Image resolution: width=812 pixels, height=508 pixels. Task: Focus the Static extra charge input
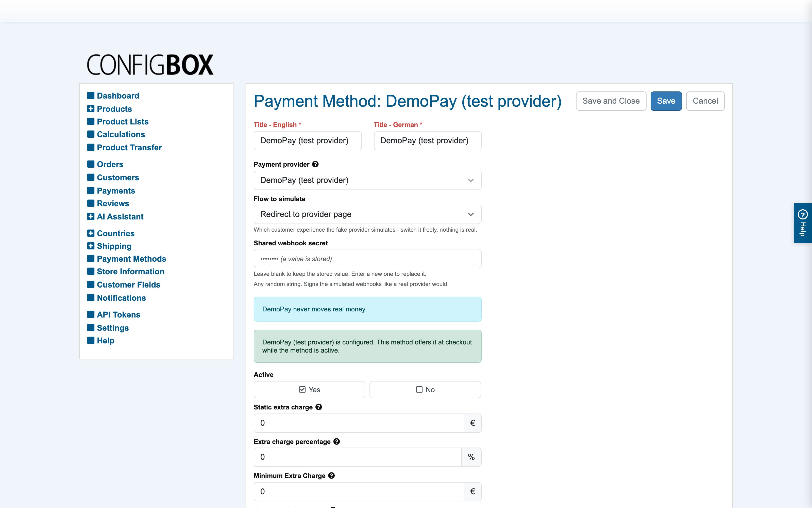point(359,423)
